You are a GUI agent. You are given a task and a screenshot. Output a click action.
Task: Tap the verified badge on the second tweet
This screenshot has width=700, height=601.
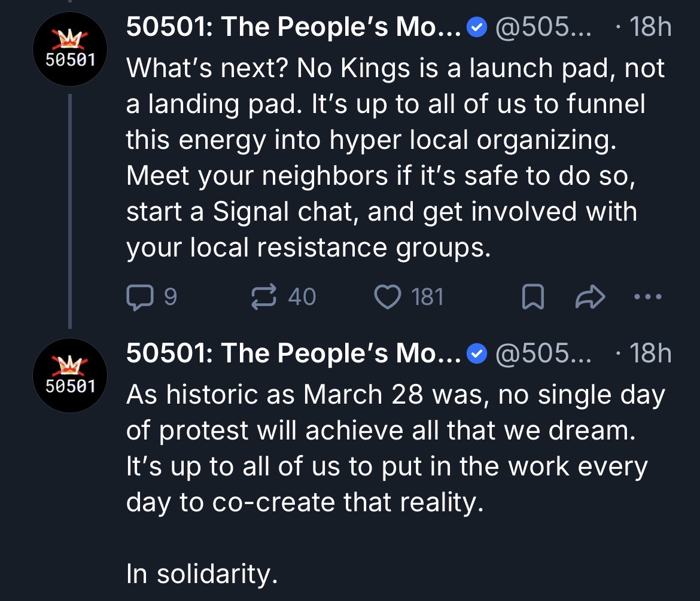tap(476, 355)
